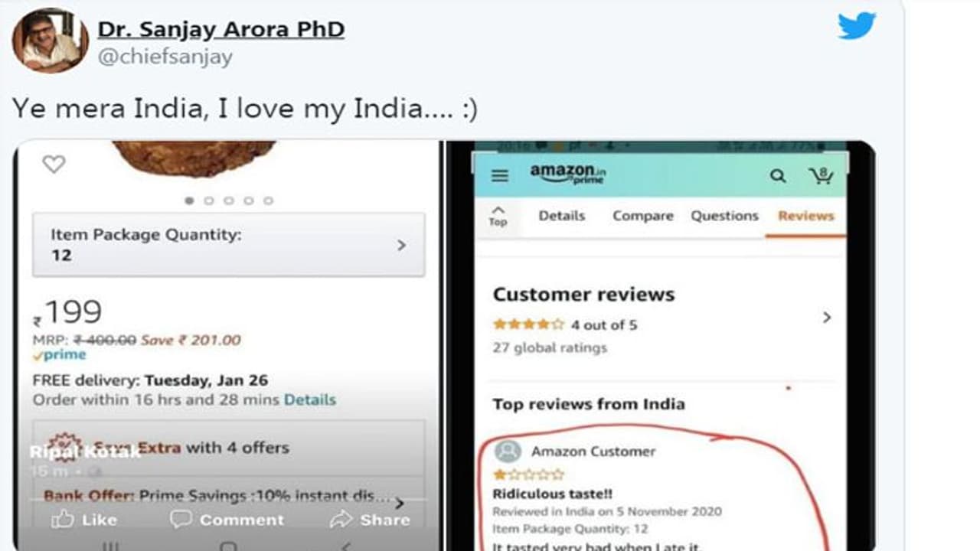Open Dr. Sanjay Arora PhD profile link
Image resolution: width=980 pixels, height=551 pixels.
(x=221, y=30)
